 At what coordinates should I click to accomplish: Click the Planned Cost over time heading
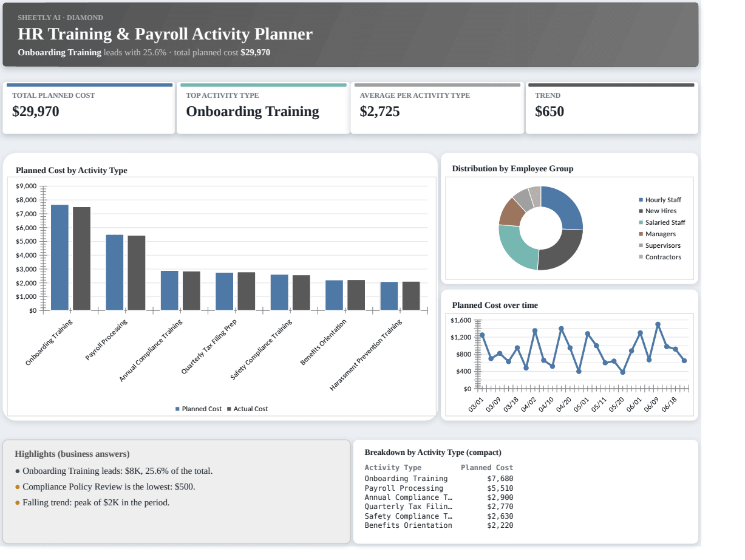[495, 305]
